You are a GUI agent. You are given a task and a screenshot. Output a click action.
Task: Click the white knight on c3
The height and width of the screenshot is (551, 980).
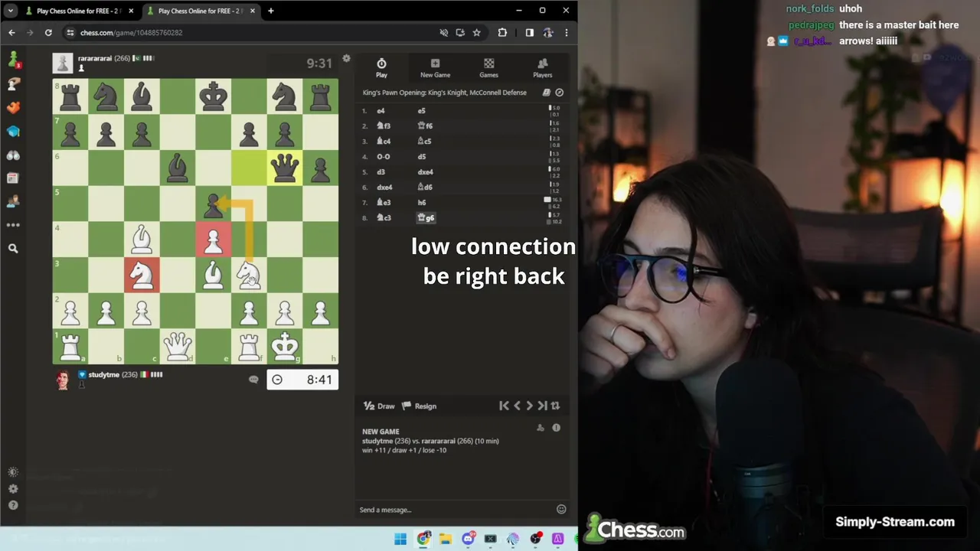pyautogui.click(x=142, y=274)
